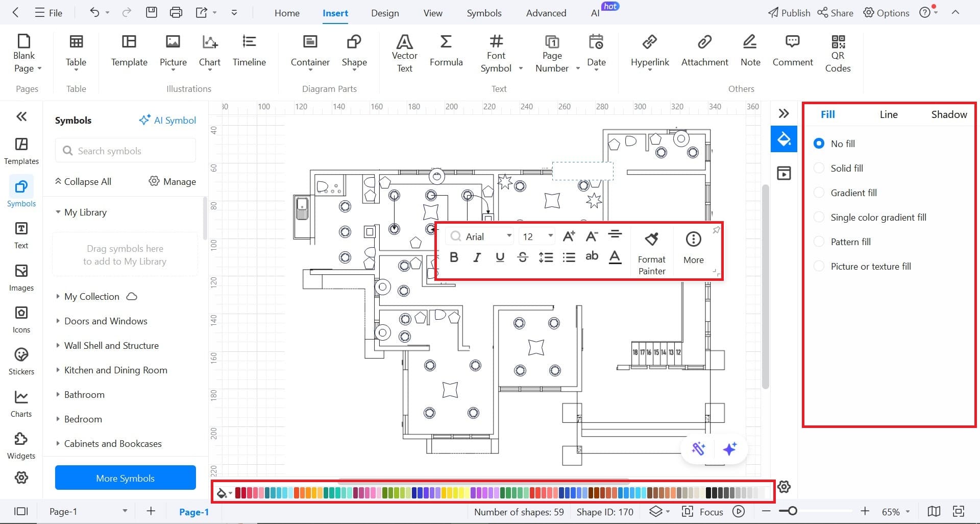This screenshot has width=980, height=524.
Task: Click Collapse All in Symbols panel
Action: [x=83, y=181]
